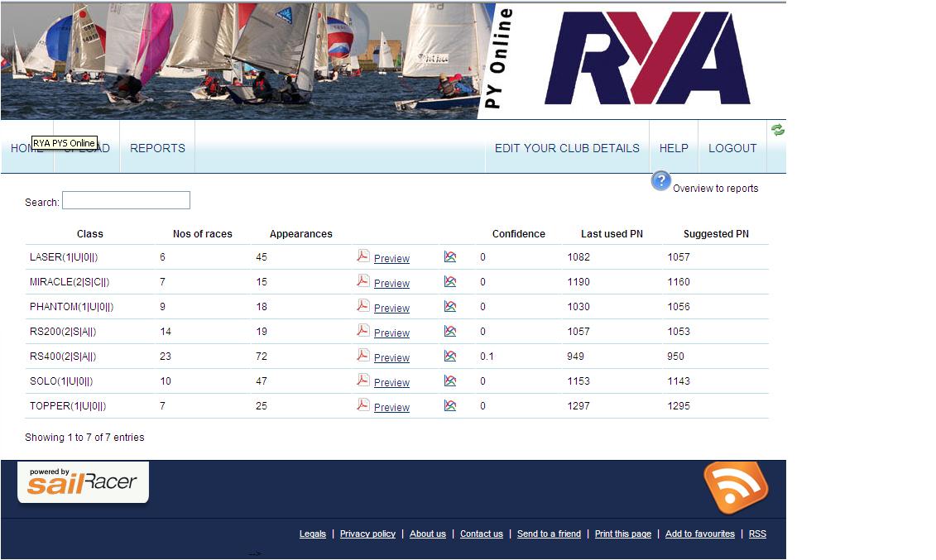Select the PHANTOM(1|U|0||) class cell
The height and width of the screenshot is (560, 936).
coord(72,307)
